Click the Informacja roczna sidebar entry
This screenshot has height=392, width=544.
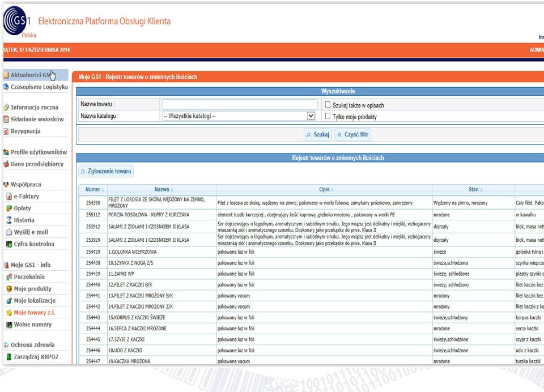[35, 108]
